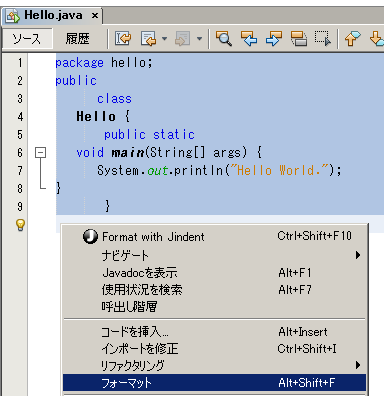Select 呼出し階層 menu item
Viewport: 384px width, 400px height.
[215, 306]
